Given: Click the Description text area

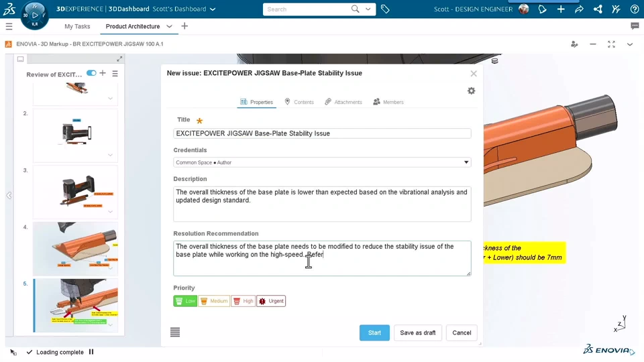Looking at the screenshot, I should click(322, 204).
